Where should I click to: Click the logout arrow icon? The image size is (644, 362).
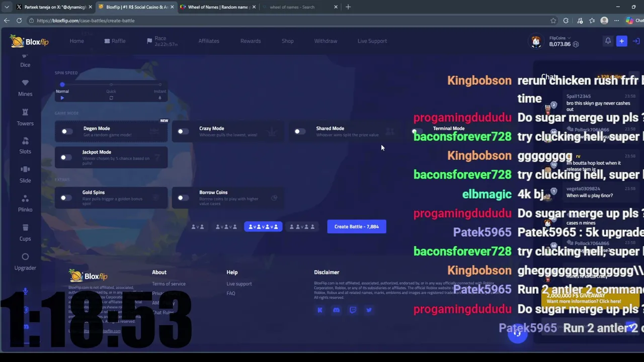[636, 41]
